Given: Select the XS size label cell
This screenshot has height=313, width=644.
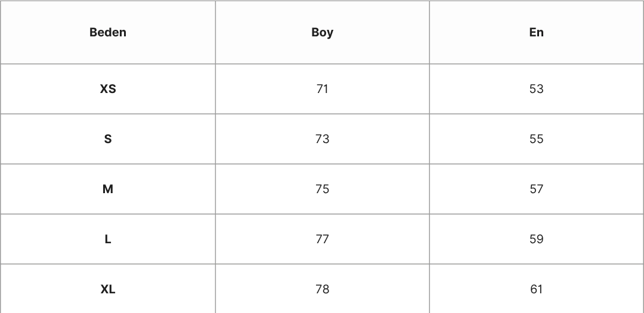Looking at the screenshot, I should (108, 89).
